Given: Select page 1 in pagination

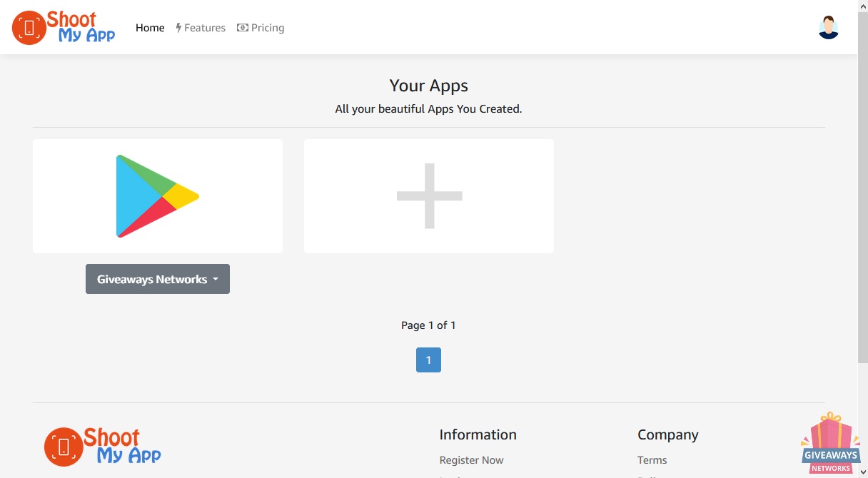Looking at the screenshot, I should [x=428, y=360].
